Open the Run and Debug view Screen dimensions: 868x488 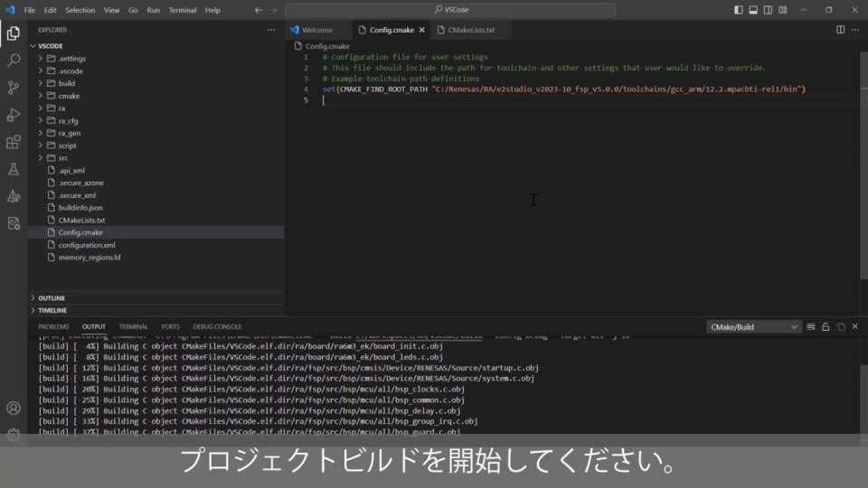click(x=14, y=115)
